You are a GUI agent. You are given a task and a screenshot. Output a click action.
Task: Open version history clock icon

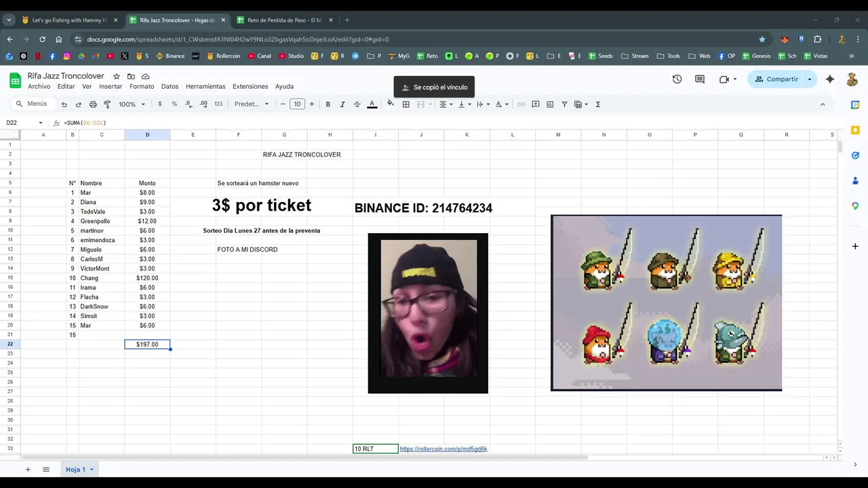pos(677,79)
